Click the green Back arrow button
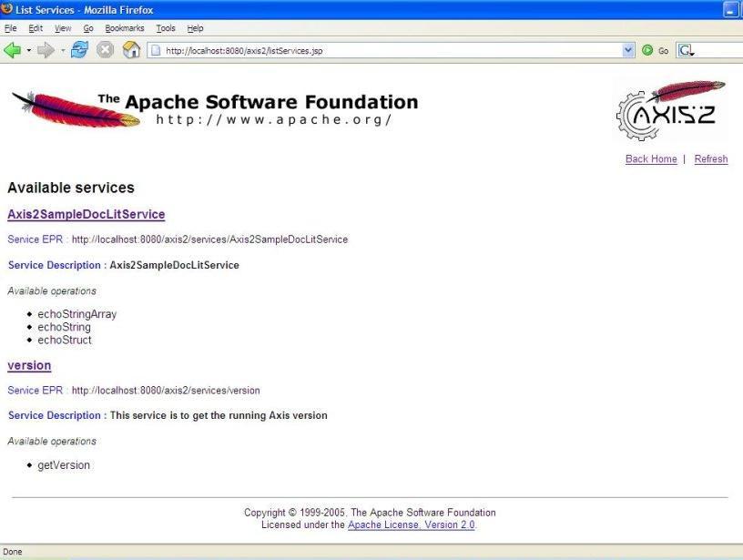743x560 pixels. tap(13, 50)
